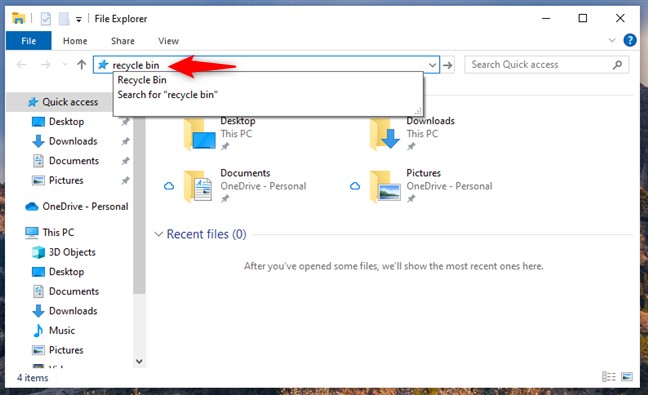
Task: Open recent locations dropdown arrow
Action: 64,65
